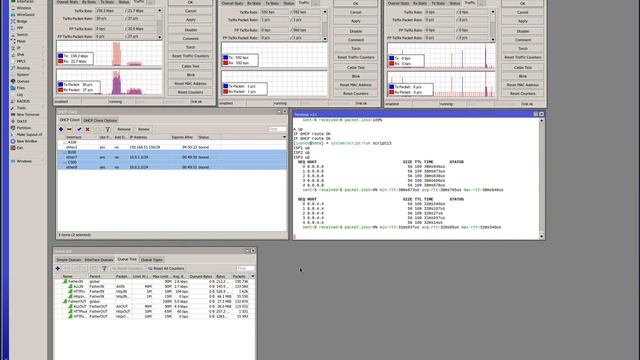Click the remove (minus) icon in DHCP Client

pyautogui.click(x=69, y=129)
